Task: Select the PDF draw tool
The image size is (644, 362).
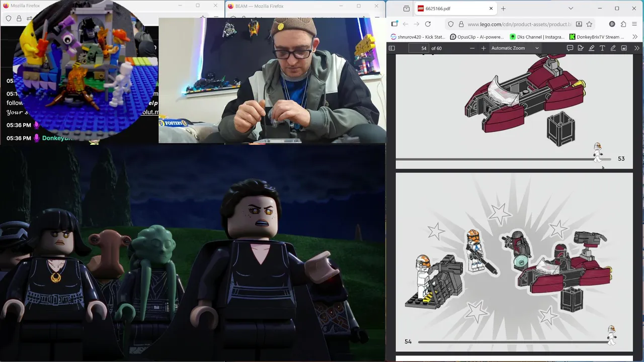Action: 613,48
